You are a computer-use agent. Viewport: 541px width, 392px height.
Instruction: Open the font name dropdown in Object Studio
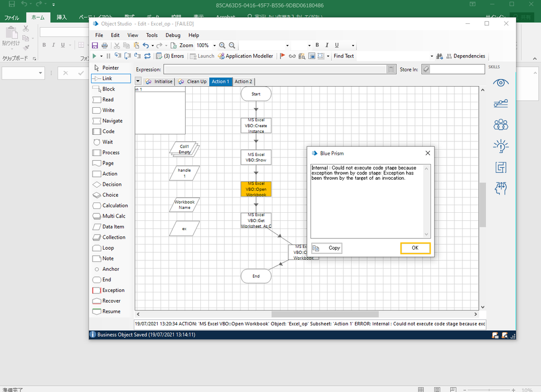[287, 45]
